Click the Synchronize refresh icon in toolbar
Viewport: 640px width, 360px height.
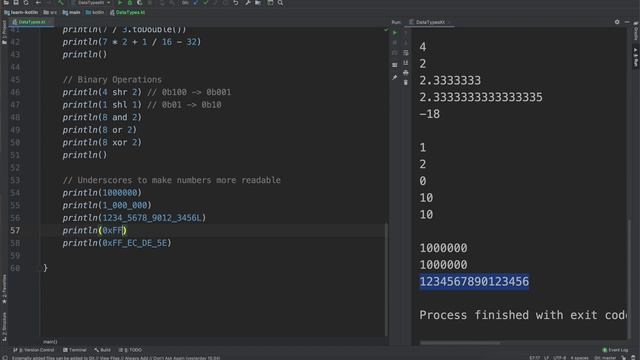pyautogui.click(x=26, y=2)
